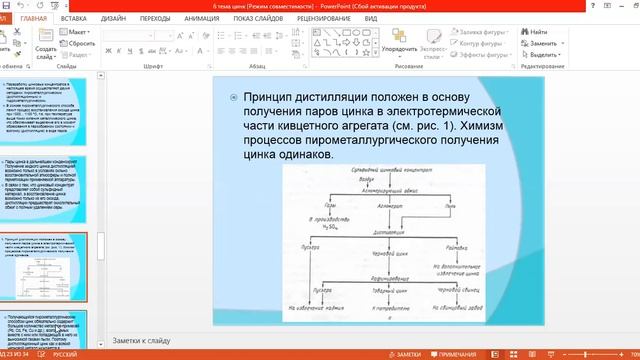This screenshot has height=360, width=640.
Task: Toggle bold Ж formatting
Action: point(108,51)
